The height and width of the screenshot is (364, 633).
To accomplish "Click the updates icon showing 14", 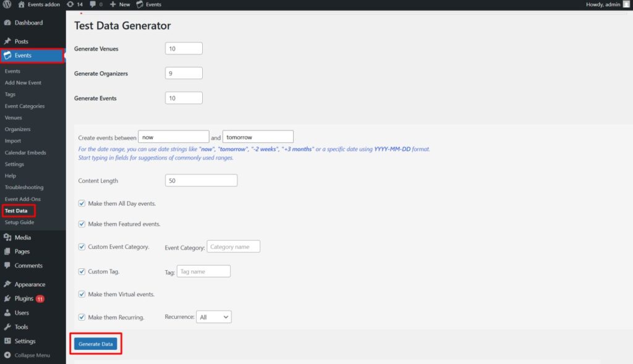I will point(70,4).
